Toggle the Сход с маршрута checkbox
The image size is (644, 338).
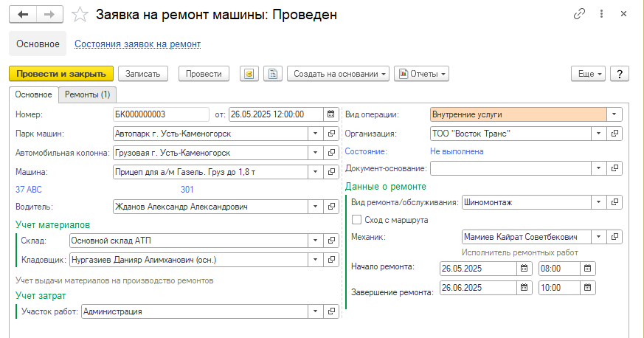tap(357, 220)
